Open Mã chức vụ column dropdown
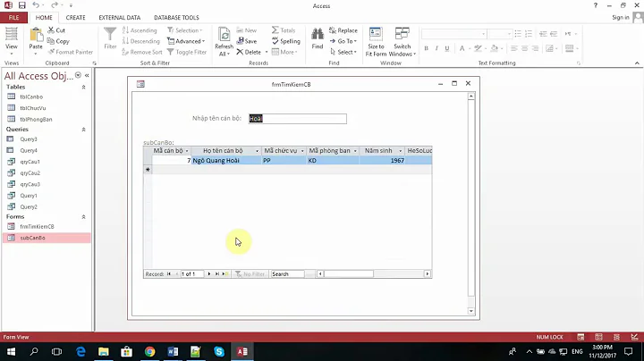Screen dimensions: 644x361 click(302, 151)
